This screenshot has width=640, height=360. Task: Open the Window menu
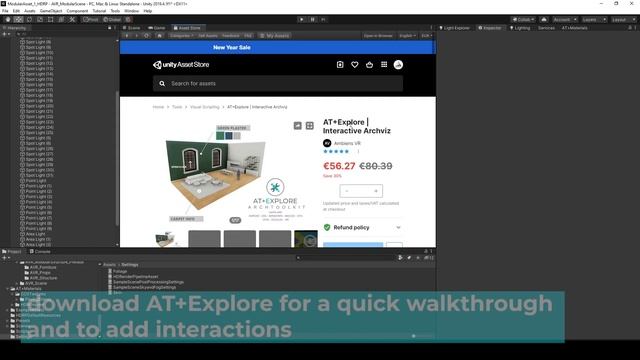(131, 11)
